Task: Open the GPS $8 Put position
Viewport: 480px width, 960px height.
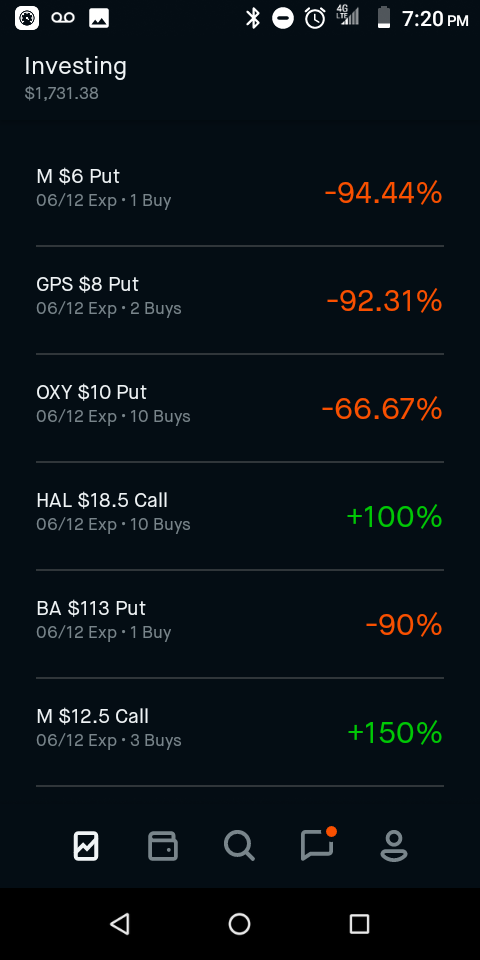Action: [x=239, y=300]
